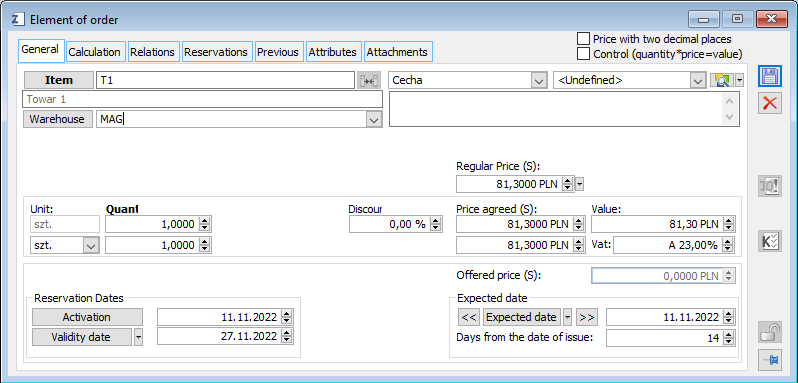This screenshot has height=383, width=798.
Task: Click the Validity date button
Action: [x=81, y=337]
